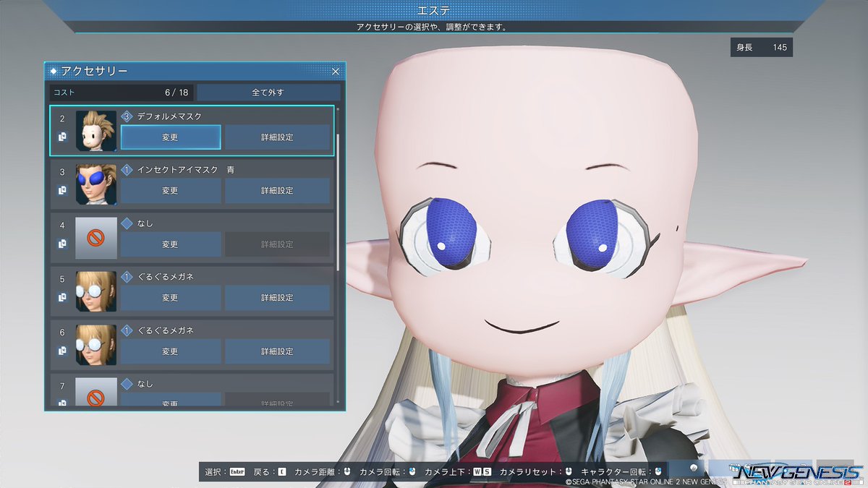Click 変更 for インセクトアイマスク 青
This screenshot has height=488, width=868.
pyautogui.click(x=170, y=191)
